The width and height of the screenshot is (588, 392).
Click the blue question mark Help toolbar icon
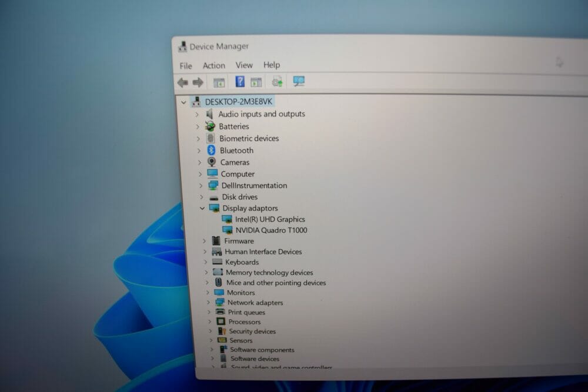(240, 82)
